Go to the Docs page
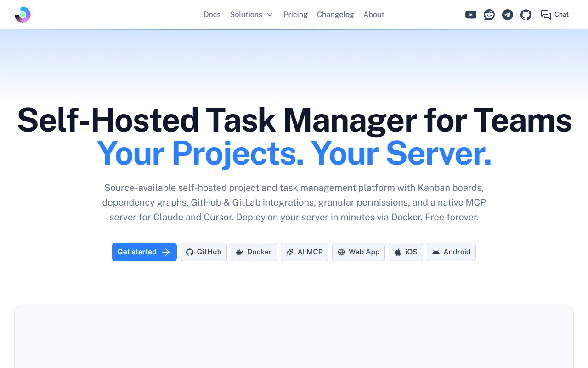Viewport: 588px width, 368px height. 212,15
